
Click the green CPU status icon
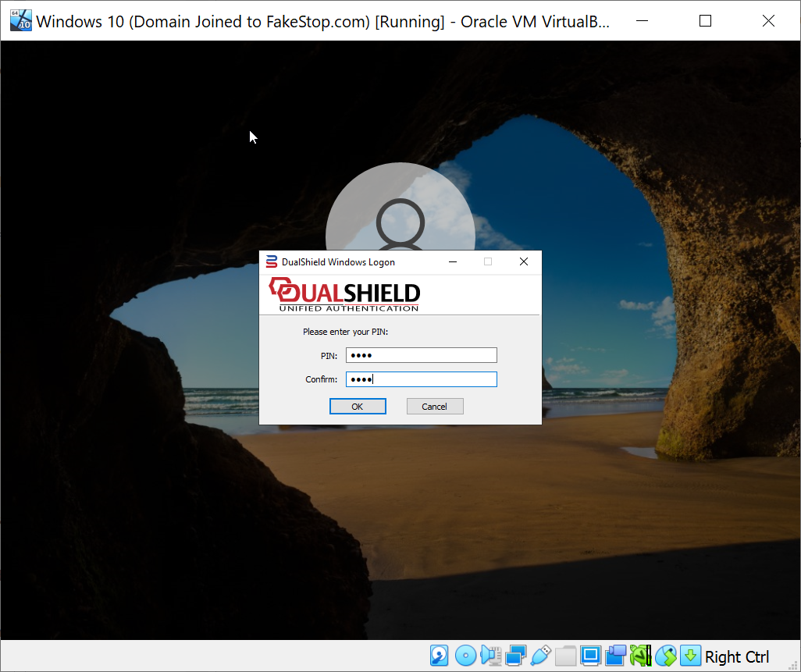640,656
